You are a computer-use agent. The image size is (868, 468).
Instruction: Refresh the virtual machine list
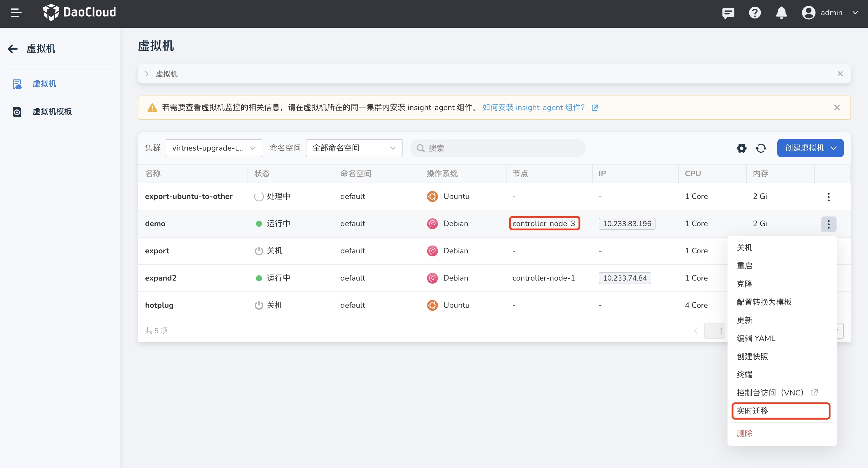(761, 148)
